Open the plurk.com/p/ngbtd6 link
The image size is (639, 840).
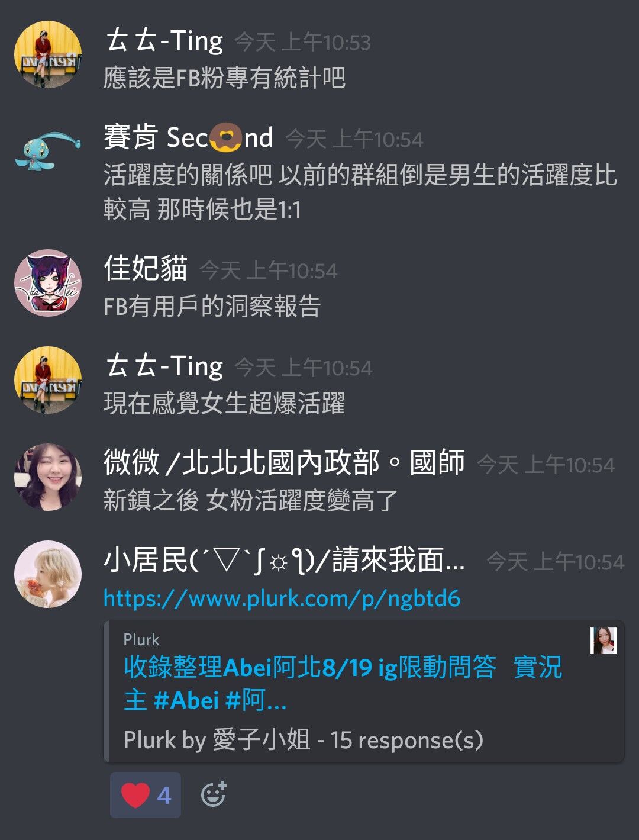282,598
